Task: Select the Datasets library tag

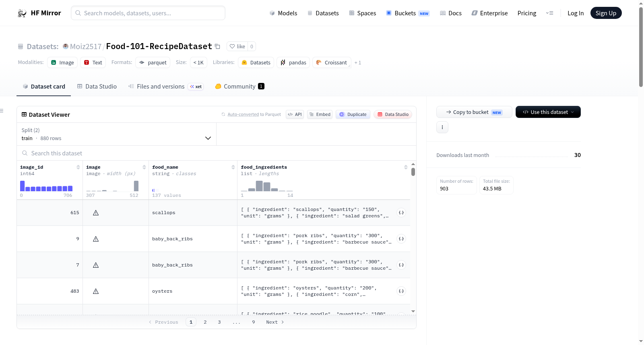Action: point(256,62)
